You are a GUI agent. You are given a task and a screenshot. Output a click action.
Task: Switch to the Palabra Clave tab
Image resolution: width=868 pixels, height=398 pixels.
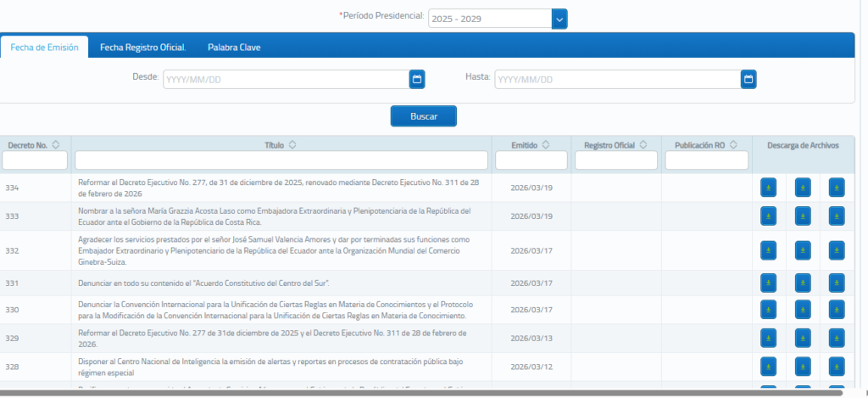[234, 48]
